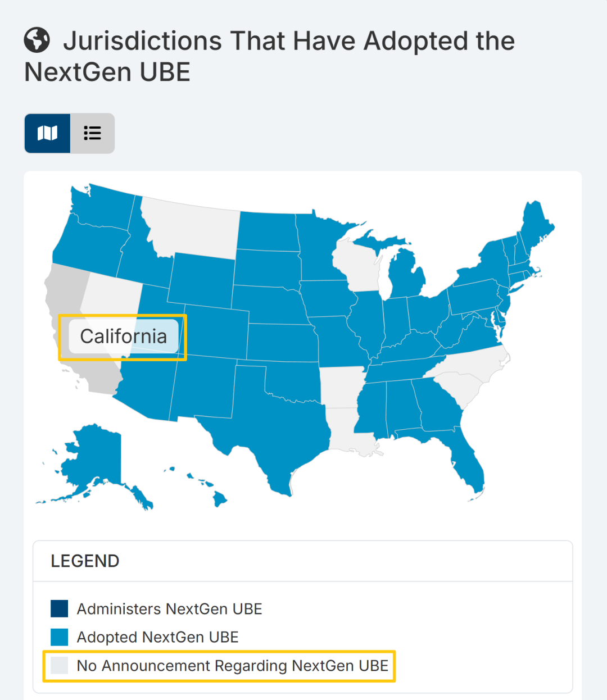Click the dark blue Administers NextGen UBE swatch
This screenshot has height=700, width=607.
pos(59,608)
